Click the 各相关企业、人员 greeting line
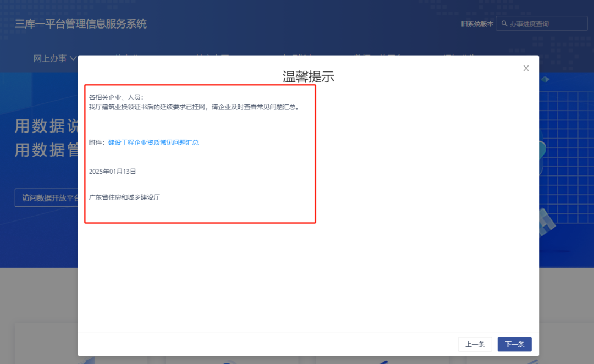The width and height of the screenshot is (594, 364). [116, 97]
